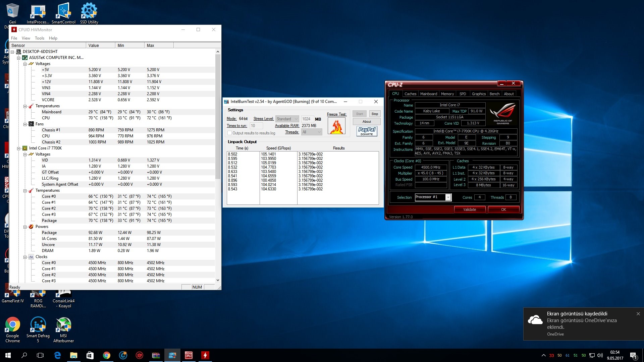
Task: Open Task View on the taskbar
Action: (40, 355)
